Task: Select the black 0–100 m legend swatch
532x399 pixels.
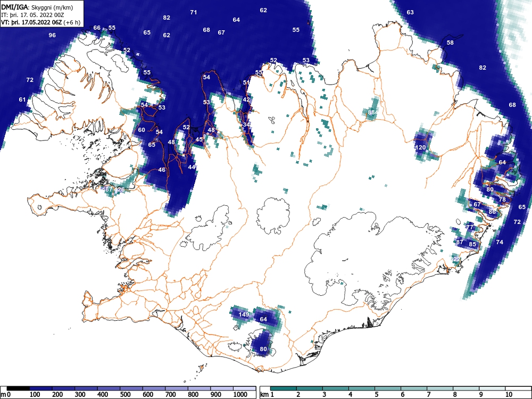Action: pyautogui.click(x=18, y=388)
